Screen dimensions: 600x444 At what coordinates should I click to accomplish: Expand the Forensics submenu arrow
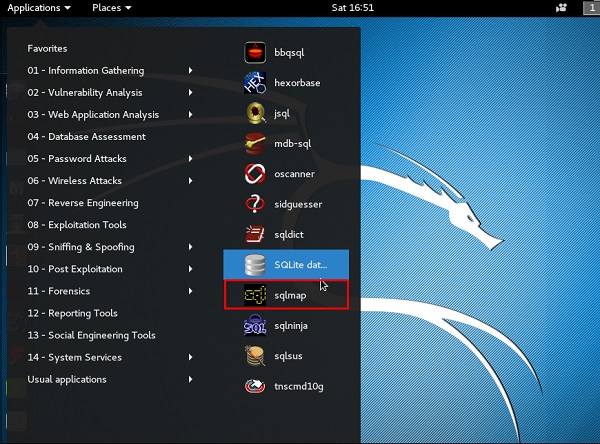[x=190, y=291]
